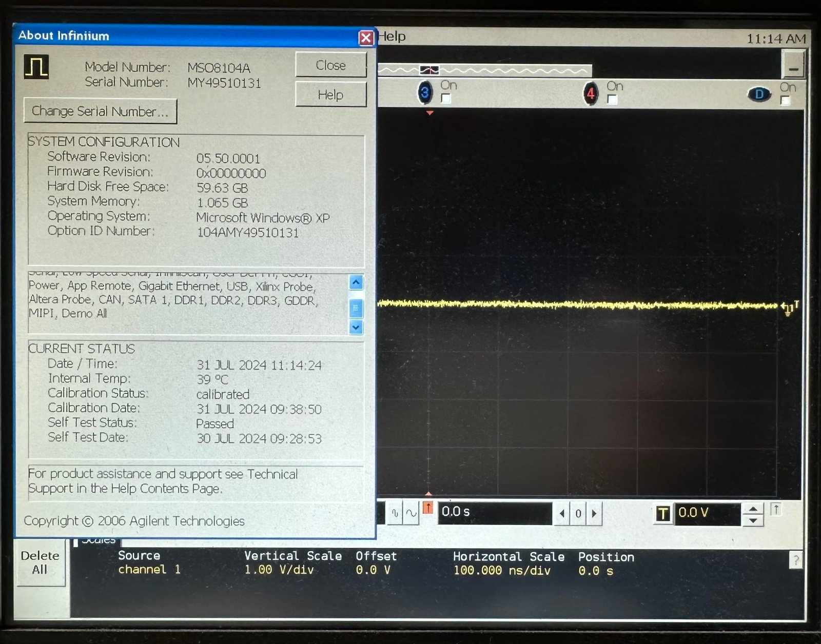Image resolution: width=821 pixels, height=644 pixels.
Task: Click Offset 0.0 V value
Action: pyautogui.click(x=373, y=570)
